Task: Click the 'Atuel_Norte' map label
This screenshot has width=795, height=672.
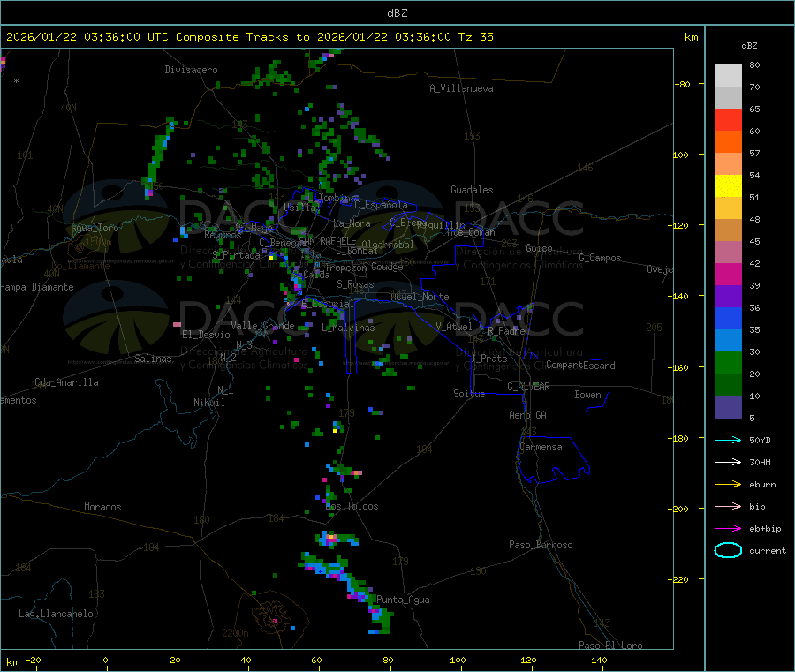Action: click(x=420, y=297)
